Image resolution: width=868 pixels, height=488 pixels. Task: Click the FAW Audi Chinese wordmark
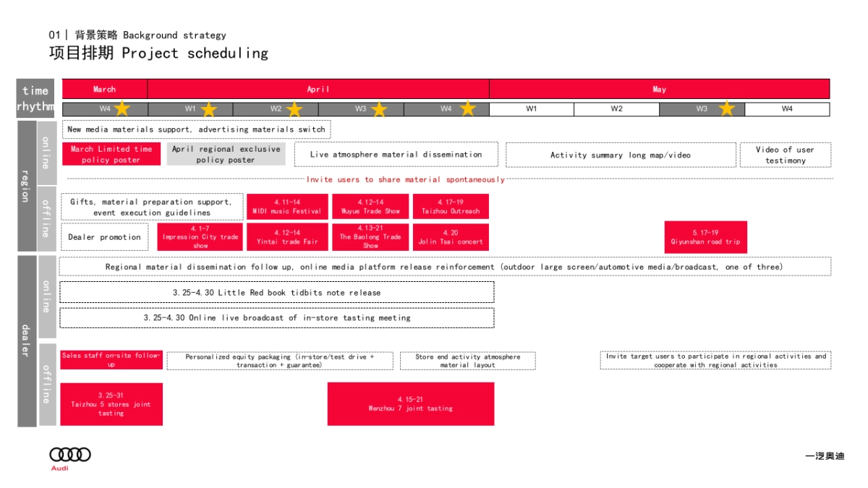[825, 456]
